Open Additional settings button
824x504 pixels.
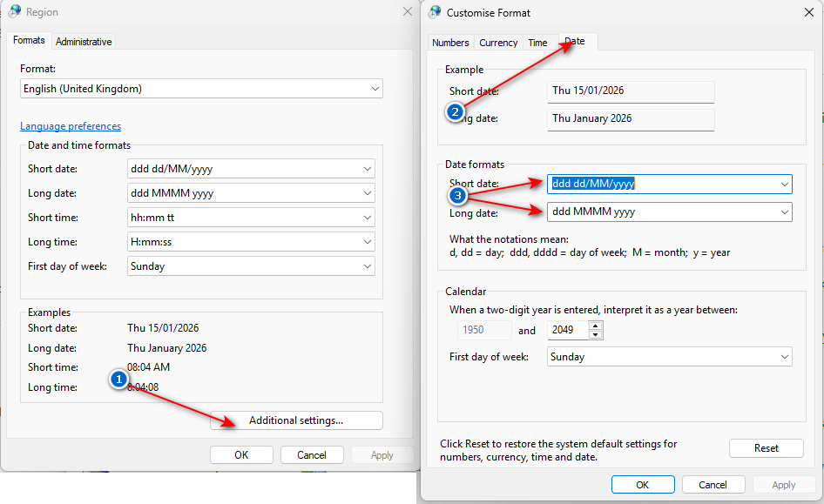[296, 420]
